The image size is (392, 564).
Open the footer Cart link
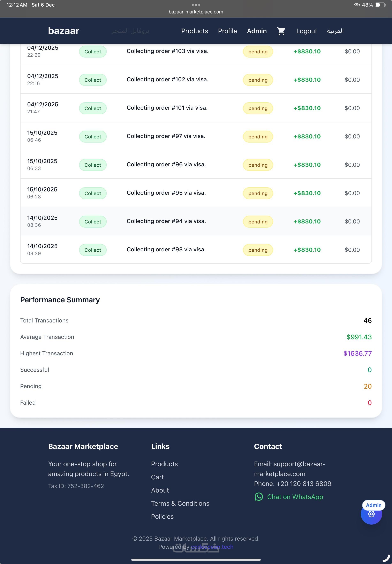click(157, 477)
